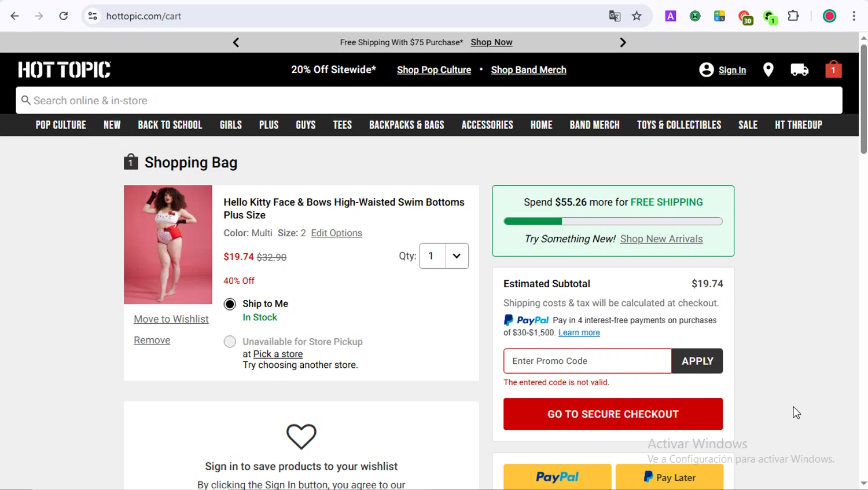Click the browser address bar URL
Viewport: 868px width, 490px height.
(x=144, y=16)
